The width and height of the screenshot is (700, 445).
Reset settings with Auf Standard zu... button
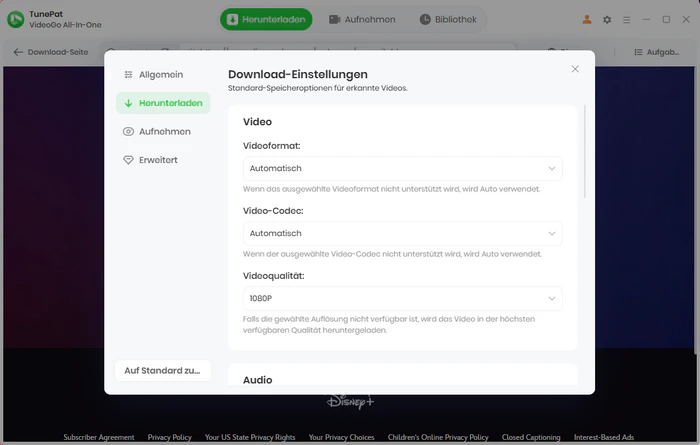pos(162,370)
